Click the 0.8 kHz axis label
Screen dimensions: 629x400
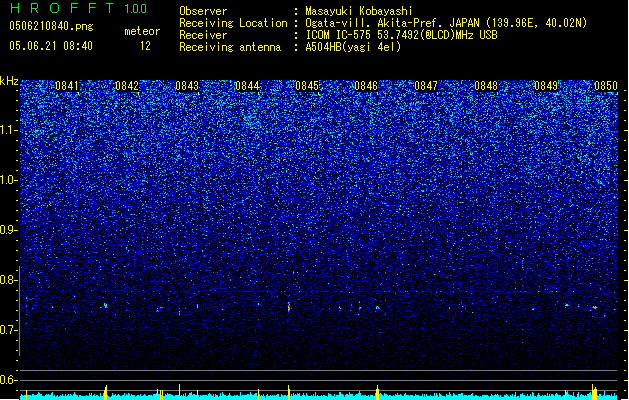9,280
